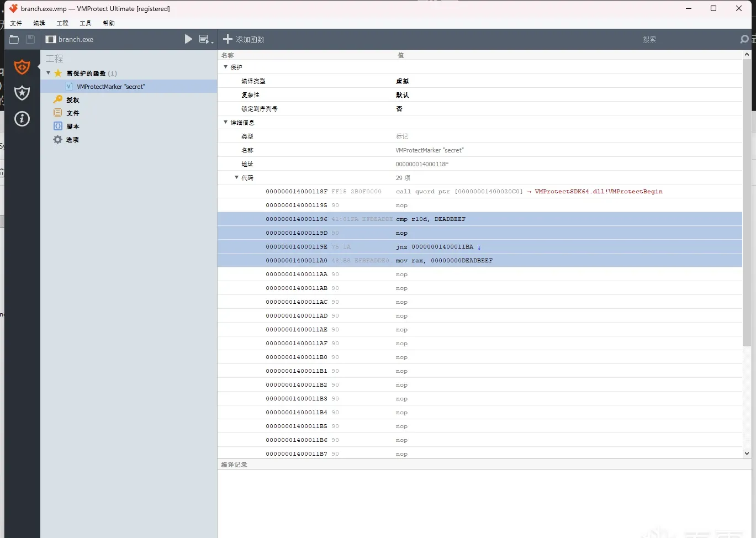
Task: Collapse the 需保护的函数 tree node
Action: [49, 73]
